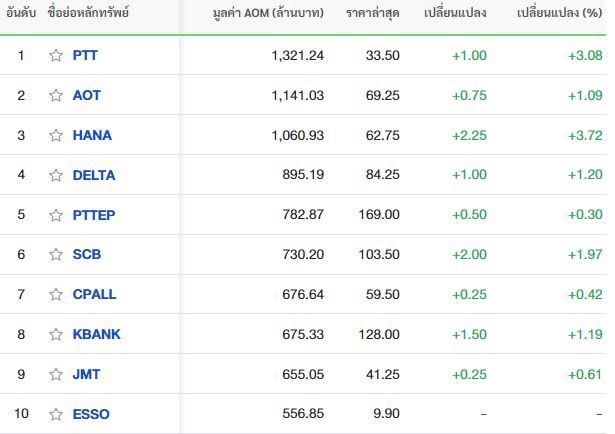Favorite KBANK using its star icon
The width and height of the screenshot is (615, 434).
tap(56, 334)
